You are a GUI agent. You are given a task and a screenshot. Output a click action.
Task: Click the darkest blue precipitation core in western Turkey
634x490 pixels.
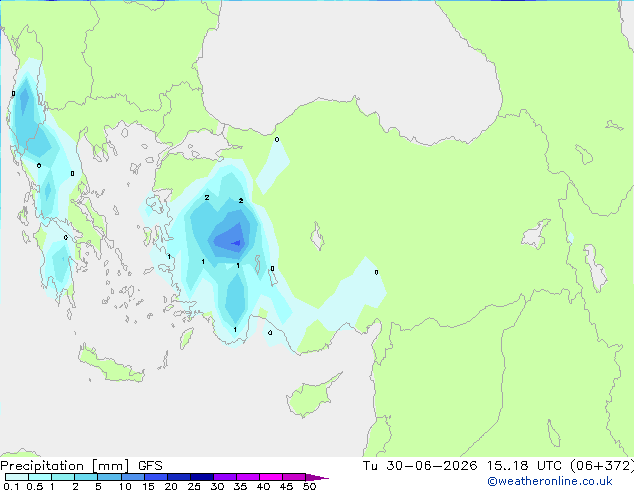[x=236, y=243]
